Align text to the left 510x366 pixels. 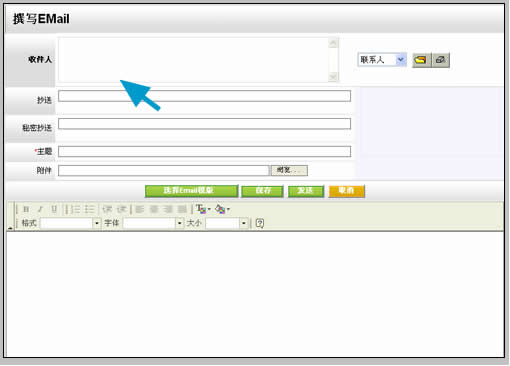click(x=140, y=209)
